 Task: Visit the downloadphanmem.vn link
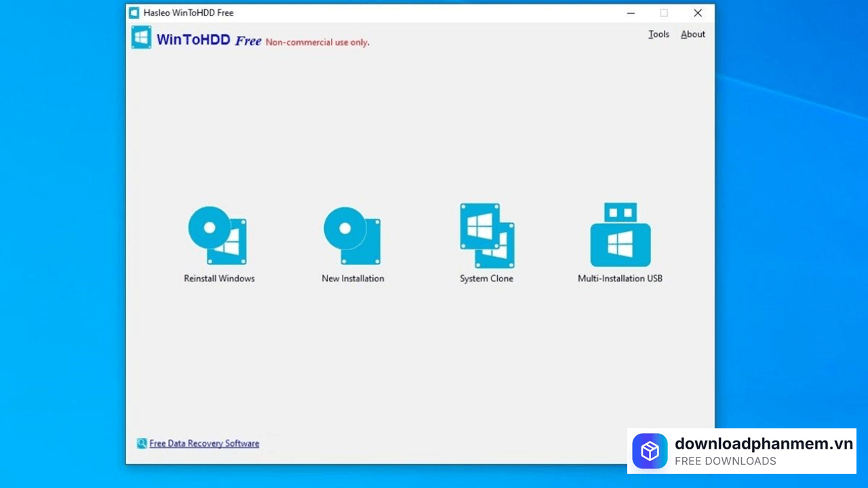[x=763, y=444]
